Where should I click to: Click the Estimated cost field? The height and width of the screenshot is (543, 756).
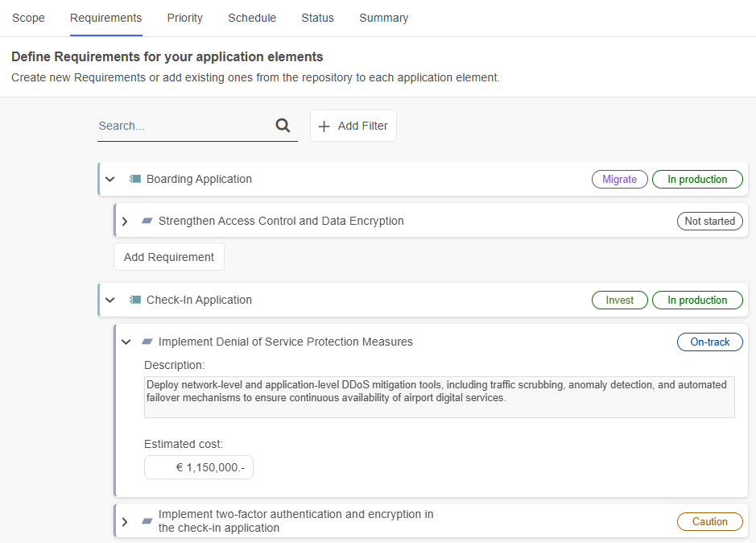coord(199,467)
